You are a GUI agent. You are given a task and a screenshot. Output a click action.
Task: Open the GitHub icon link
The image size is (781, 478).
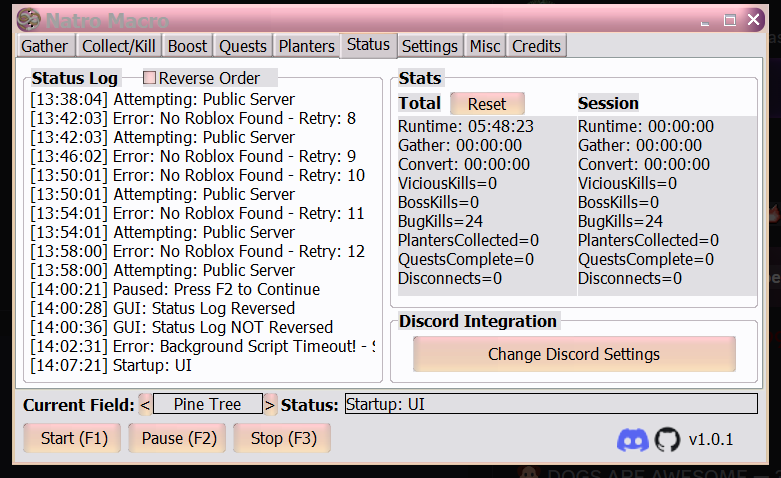[667, 440]
